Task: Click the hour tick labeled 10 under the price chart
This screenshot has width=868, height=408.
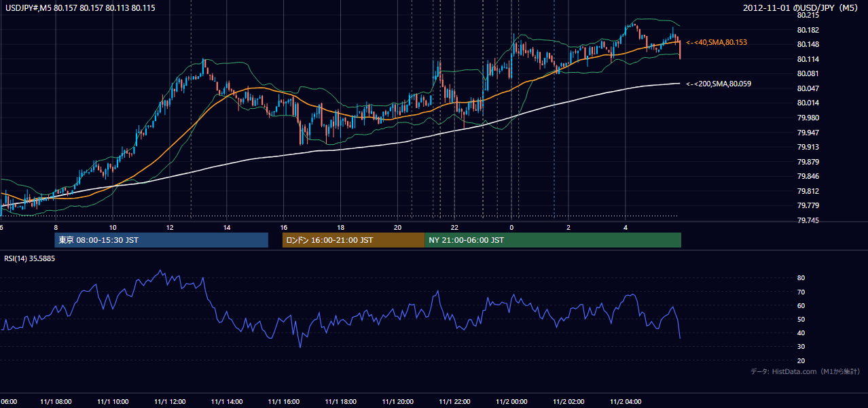Action: [113, 227]
